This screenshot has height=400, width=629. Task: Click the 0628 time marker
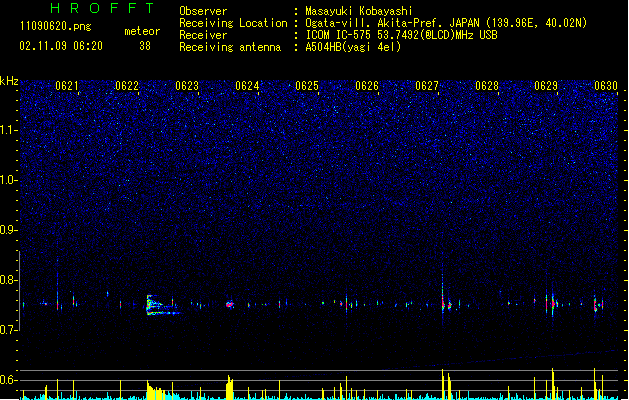(487, 86)
